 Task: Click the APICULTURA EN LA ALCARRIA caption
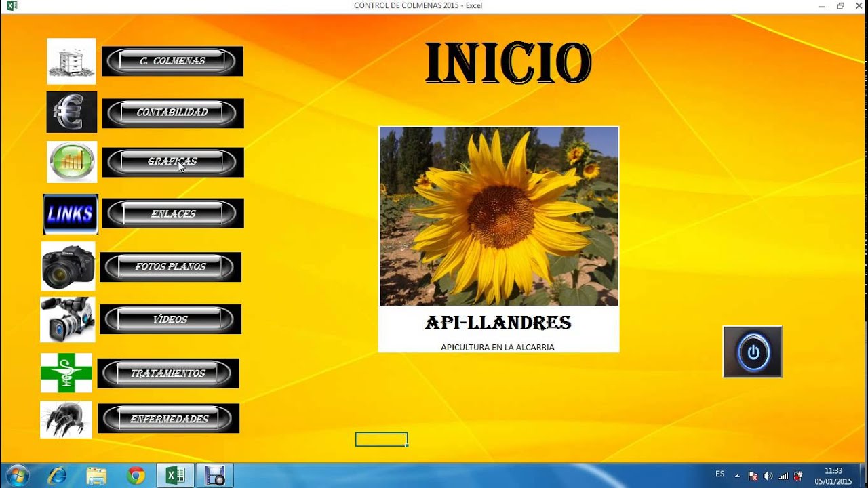(x=498, y=347)
